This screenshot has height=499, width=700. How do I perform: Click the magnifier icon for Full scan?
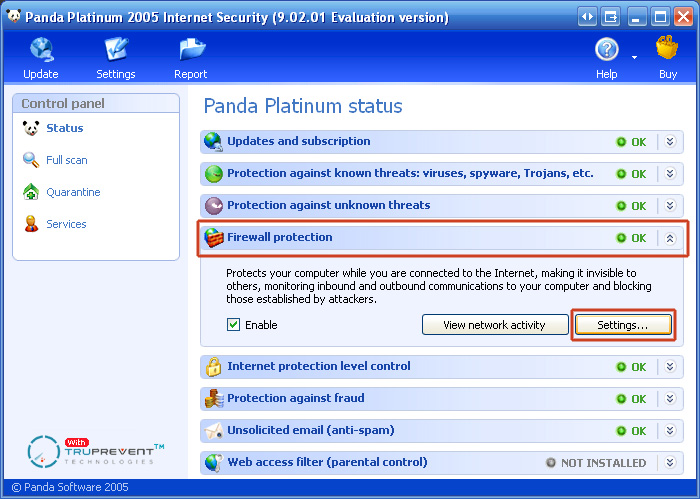31,160
